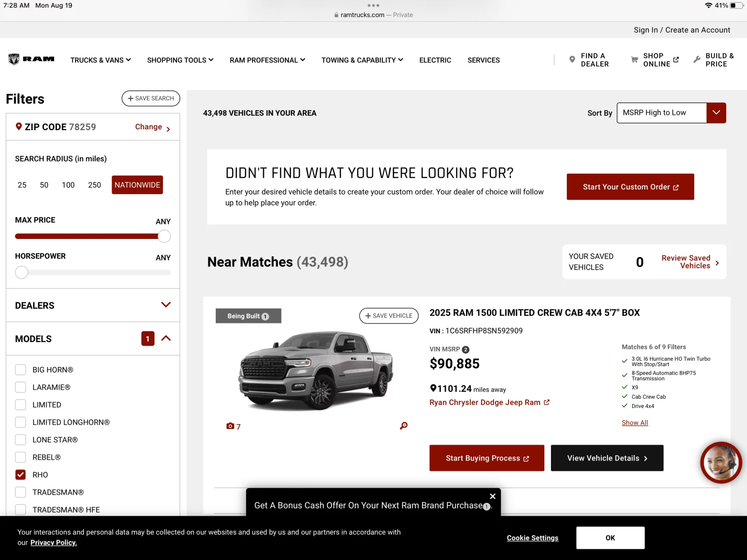747x560 pixels.
Task: Click the magnify image zoom icon
Action: (404, 426)
